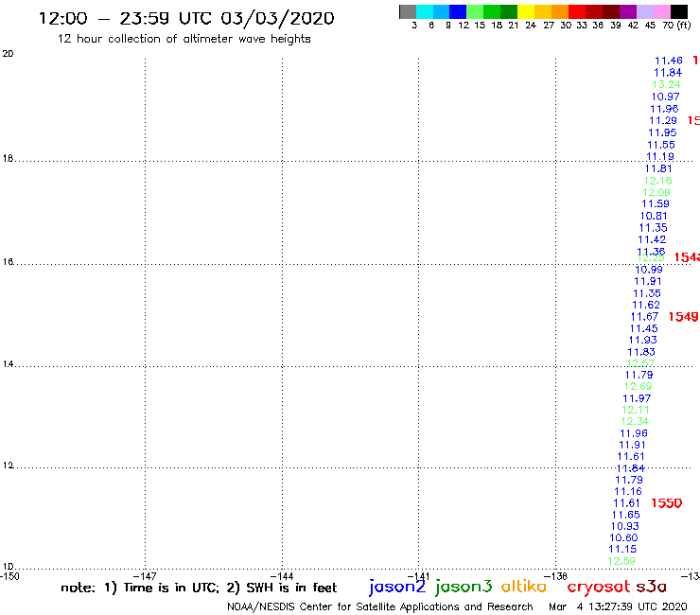Click the orange swatch in the color scale

(560, 11)
